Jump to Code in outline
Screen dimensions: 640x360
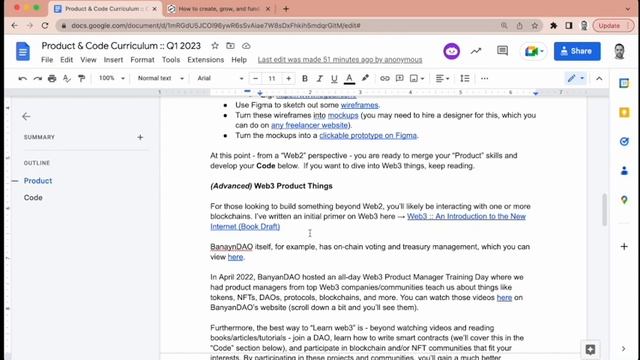tap(33, 198)
